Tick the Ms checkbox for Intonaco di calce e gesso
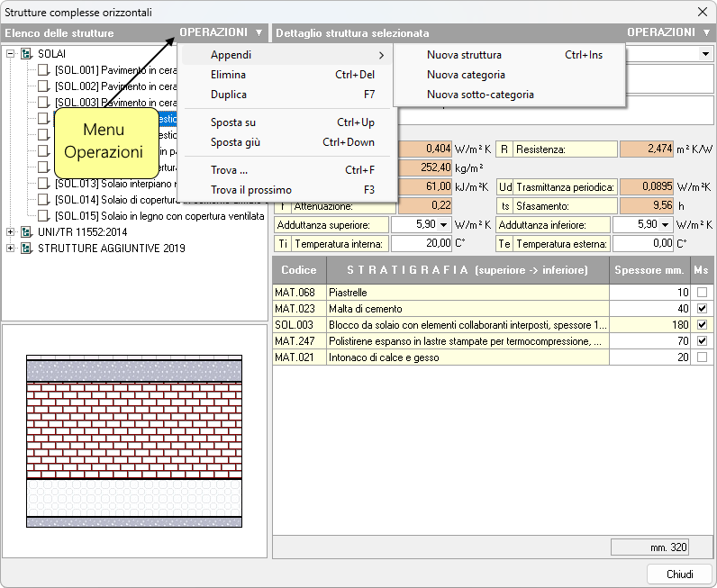 702,357
